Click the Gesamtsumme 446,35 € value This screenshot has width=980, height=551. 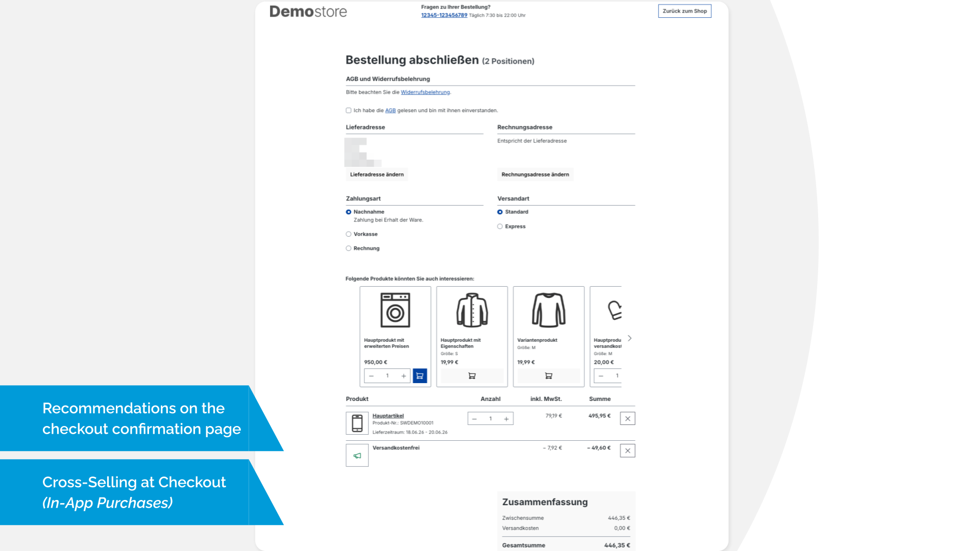tap(617, 545)
